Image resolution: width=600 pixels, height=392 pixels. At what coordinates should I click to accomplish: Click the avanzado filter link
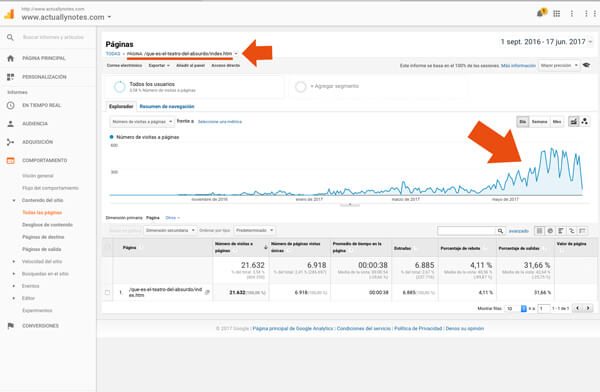519,231
